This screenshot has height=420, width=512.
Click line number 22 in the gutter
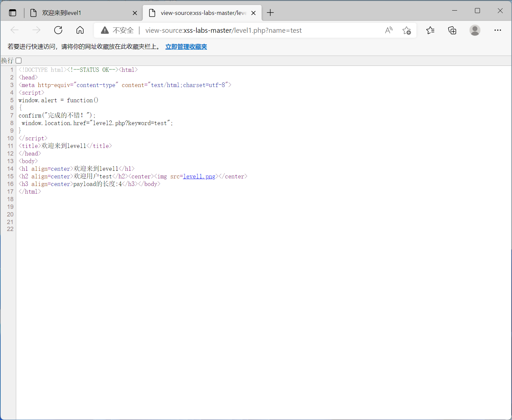(10, 229)
